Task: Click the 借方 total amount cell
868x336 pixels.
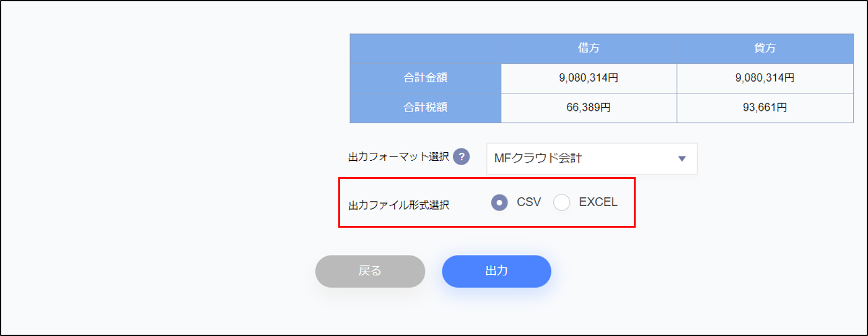Action: click(588, 78)
